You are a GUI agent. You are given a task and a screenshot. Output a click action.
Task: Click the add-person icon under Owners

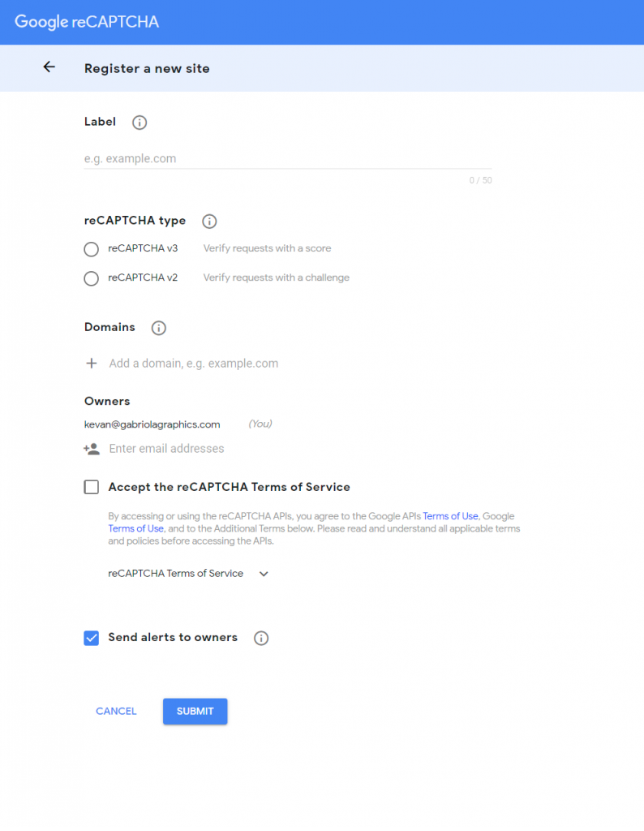(x=92, y=449)
